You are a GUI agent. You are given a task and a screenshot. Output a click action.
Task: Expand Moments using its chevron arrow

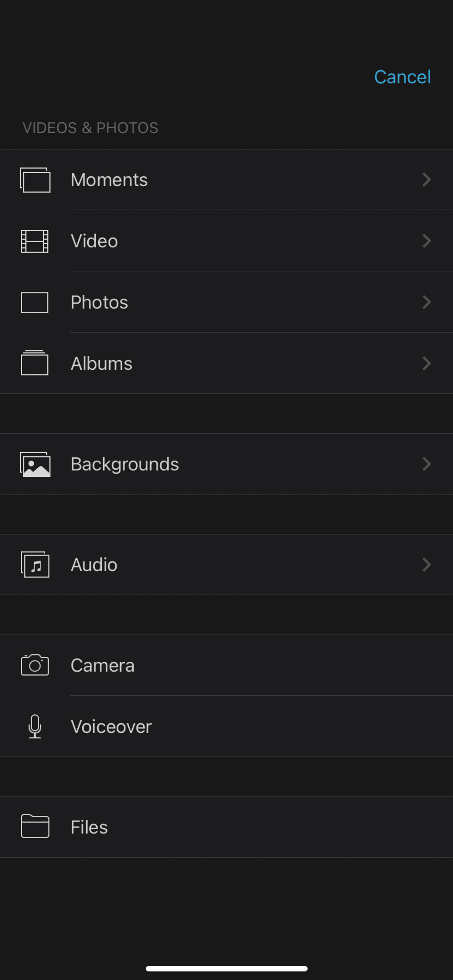426,180
